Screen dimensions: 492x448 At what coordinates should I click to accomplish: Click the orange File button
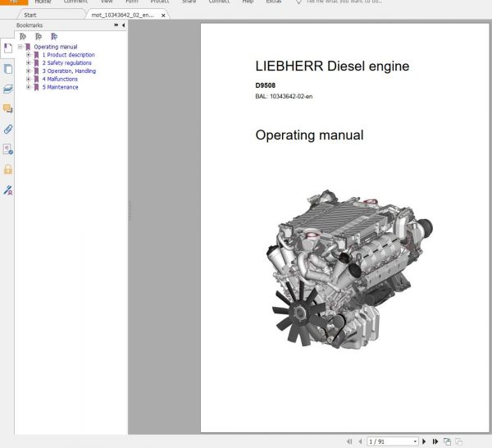[x=14, y=2]
